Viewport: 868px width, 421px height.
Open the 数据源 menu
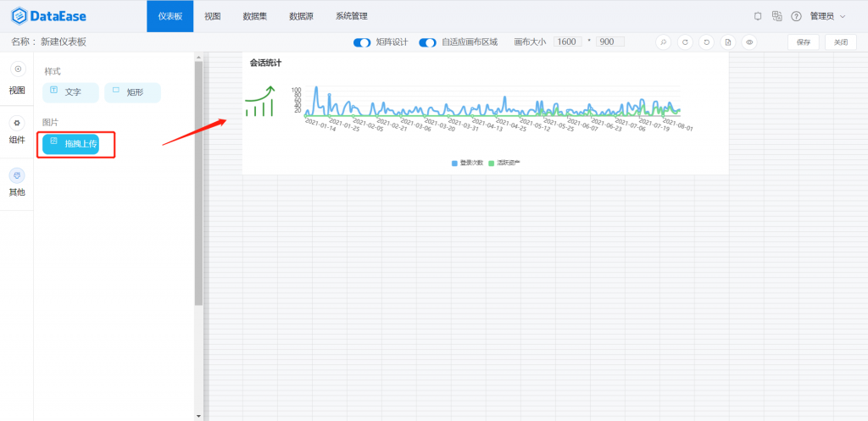pyautogui.click(x=301, y=16)
